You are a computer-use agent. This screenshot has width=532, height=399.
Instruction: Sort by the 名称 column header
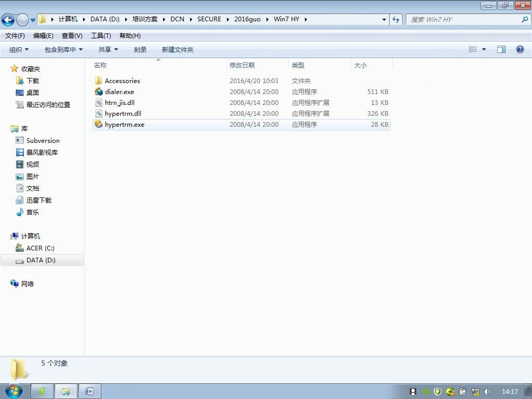pyautogui.click(x=159, y=65)
